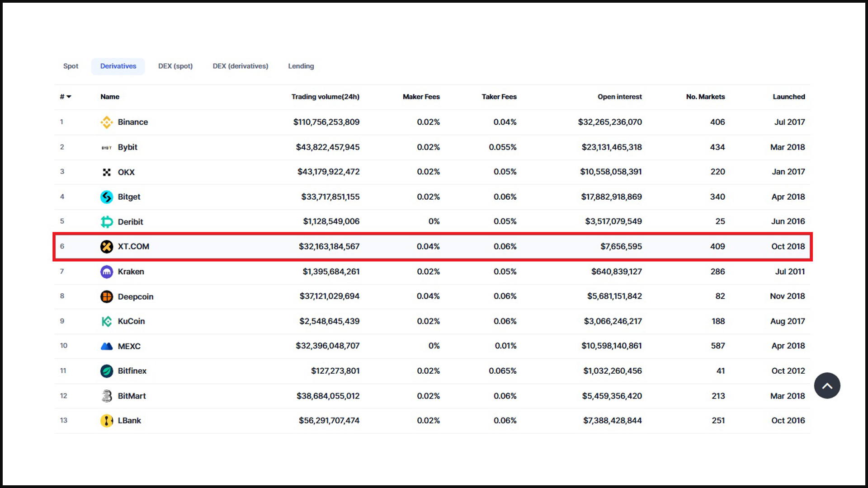Select the Derivatives tab
This screenshot has height=488, width=868.
pos(118,66)
